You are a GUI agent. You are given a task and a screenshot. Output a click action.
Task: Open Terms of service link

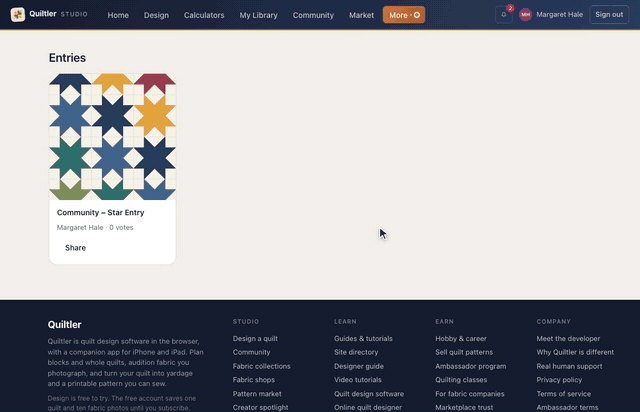[x=564, y=394]
